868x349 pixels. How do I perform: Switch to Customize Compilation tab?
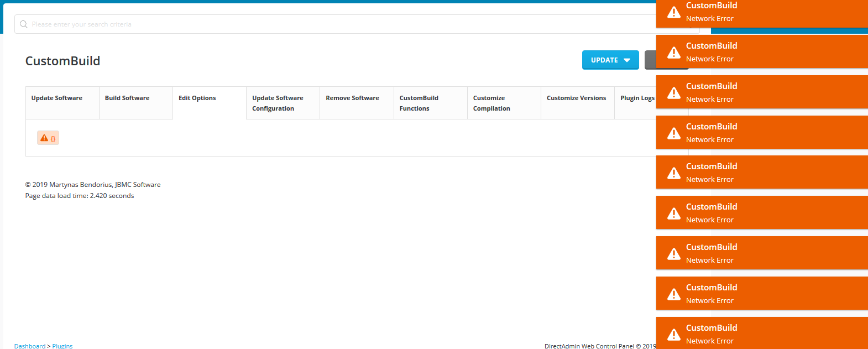click(504, 103)
